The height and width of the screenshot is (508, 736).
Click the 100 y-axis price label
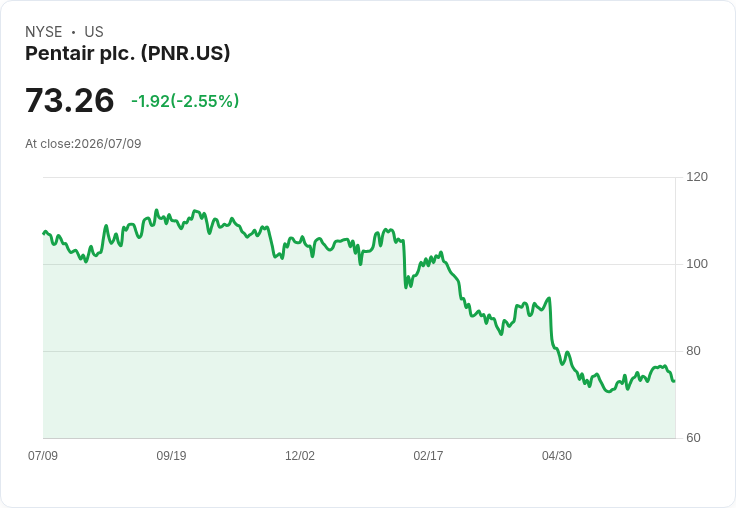(x=697, y=264)
